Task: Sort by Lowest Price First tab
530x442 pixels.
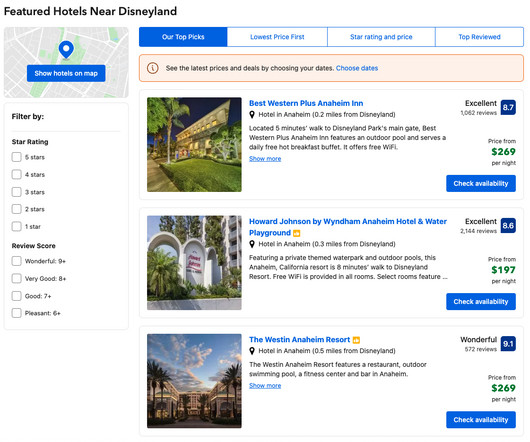Action: click(x=277, y=37)
